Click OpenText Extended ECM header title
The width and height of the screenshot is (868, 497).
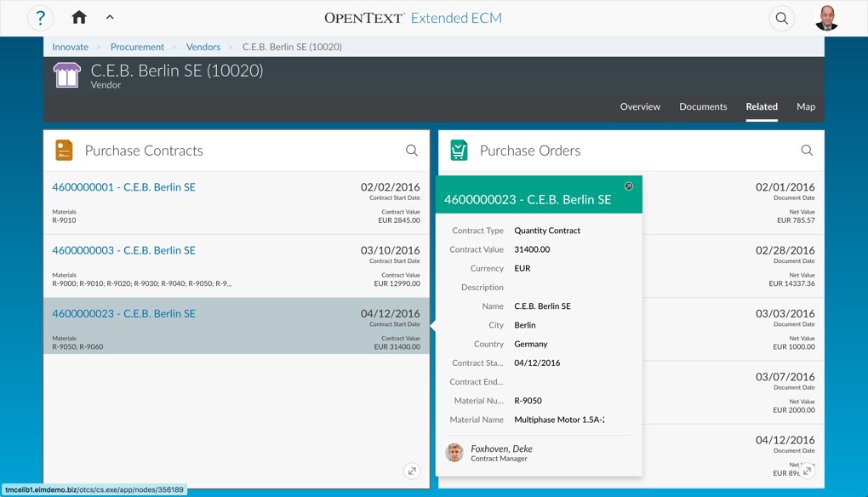413,18
